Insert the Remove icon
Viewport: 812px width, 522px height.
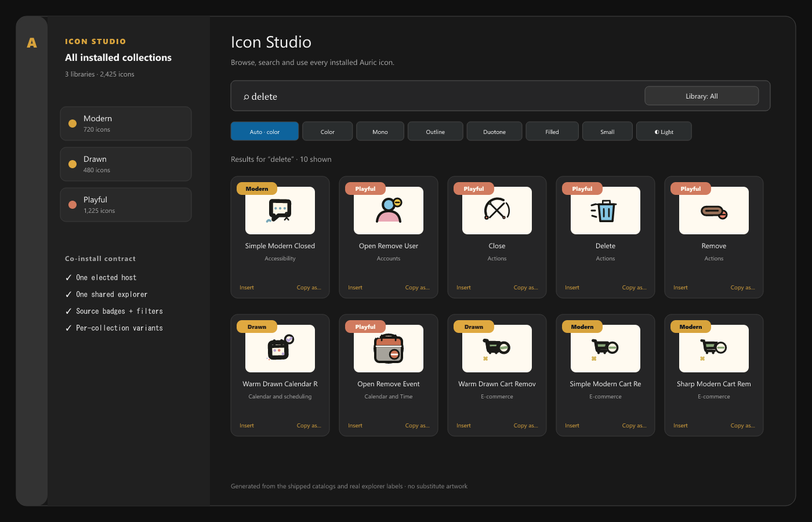point(680,288)
